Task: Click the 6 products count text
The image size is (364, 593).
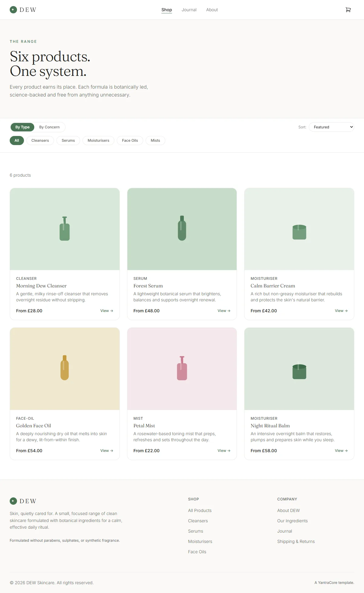Action: coord(20,175)
